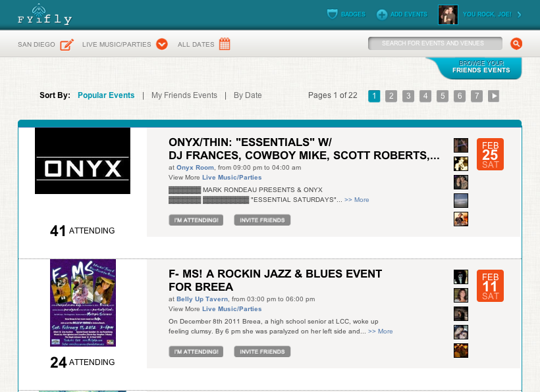Open first attendee avatar of F-MS event

(x=461, y=277)
